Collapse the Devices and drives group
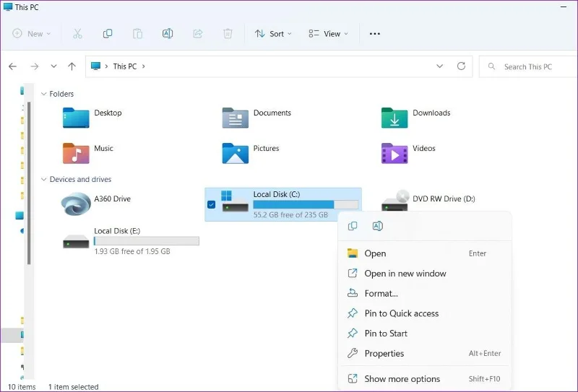Screen dimensions: 578x392 (43, 180)
